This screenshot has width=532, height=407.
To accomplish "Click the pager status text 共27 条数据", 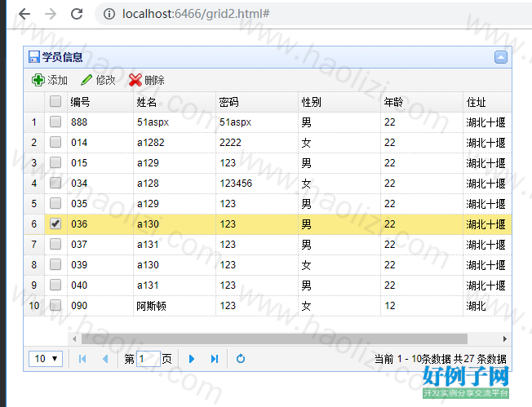I will (480, 359).
